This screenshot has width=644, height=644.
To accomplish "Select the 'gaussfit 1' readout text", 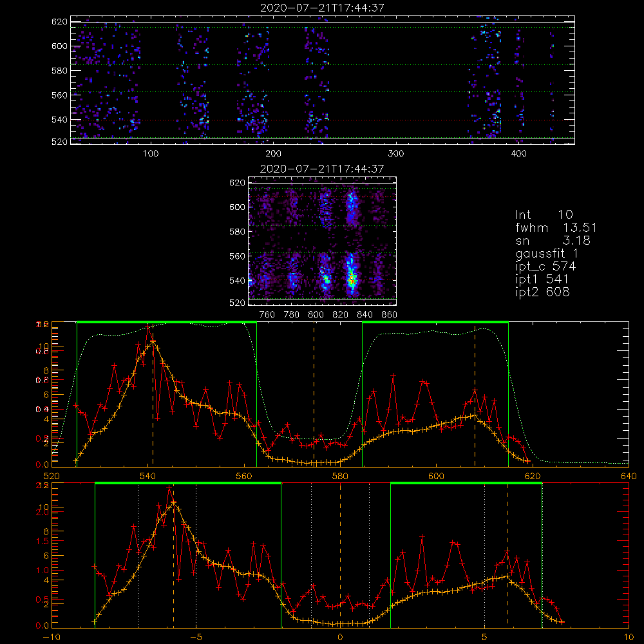I will coord(547,253).
